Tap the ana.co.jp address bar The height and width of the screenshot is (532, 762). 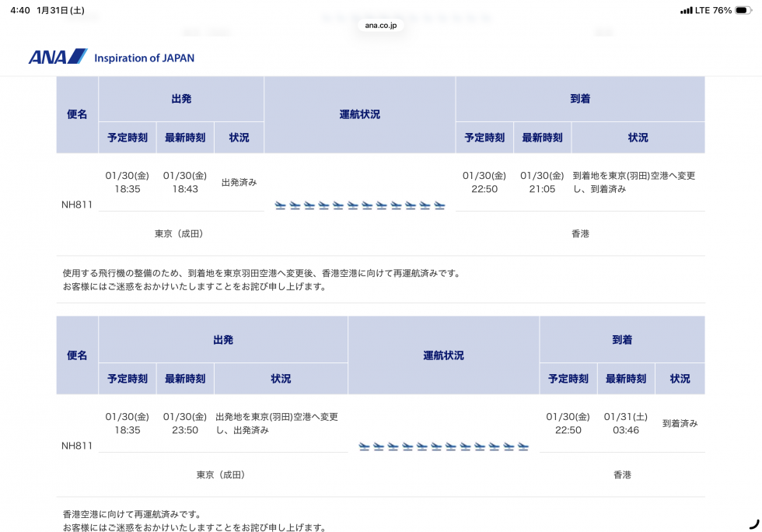click(380, 26)
